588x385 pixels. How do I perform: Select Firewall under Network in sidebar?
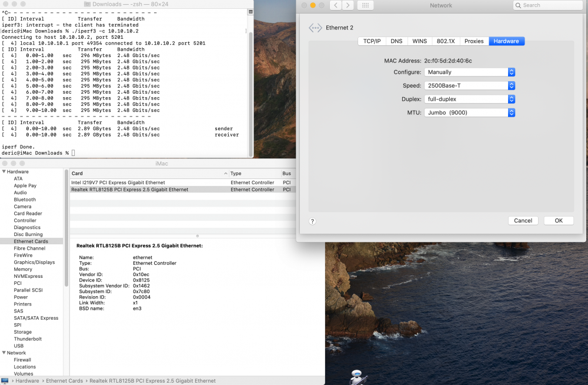coord(22,360)
